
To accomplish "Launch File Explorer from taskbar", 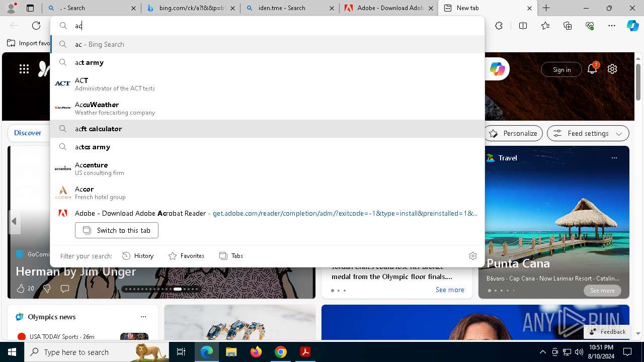I will point(231,352).
